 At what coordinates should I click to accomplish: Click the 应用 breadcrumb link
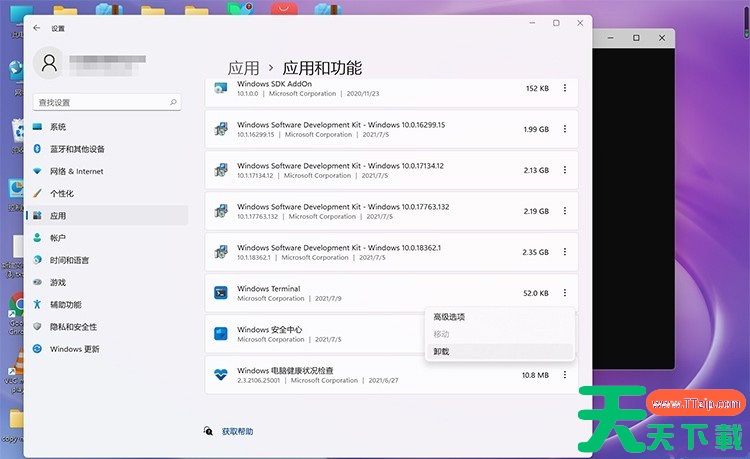point(243,68)
